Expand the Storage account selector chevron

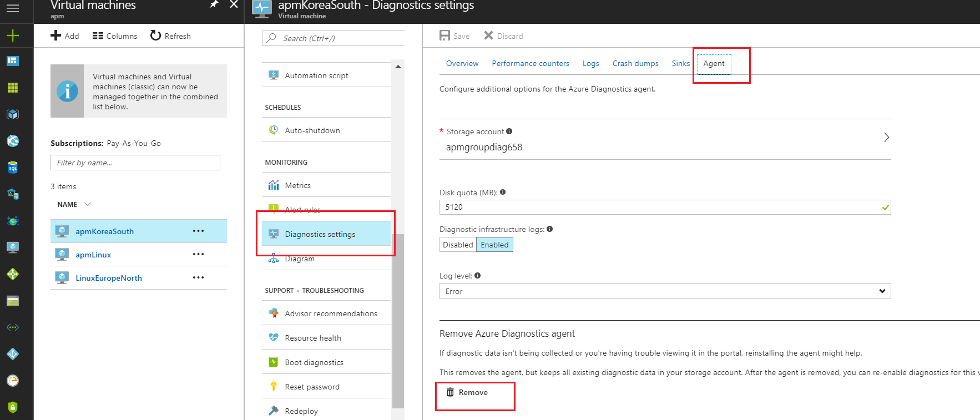(886, 137)
